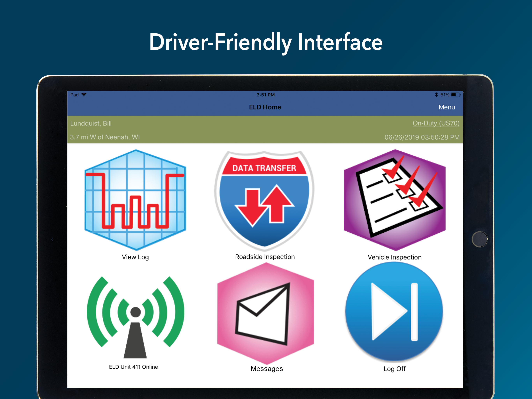Viewport: 532px width, 399px height.
Task: Tap the View Log label
Action: [135, 257]
